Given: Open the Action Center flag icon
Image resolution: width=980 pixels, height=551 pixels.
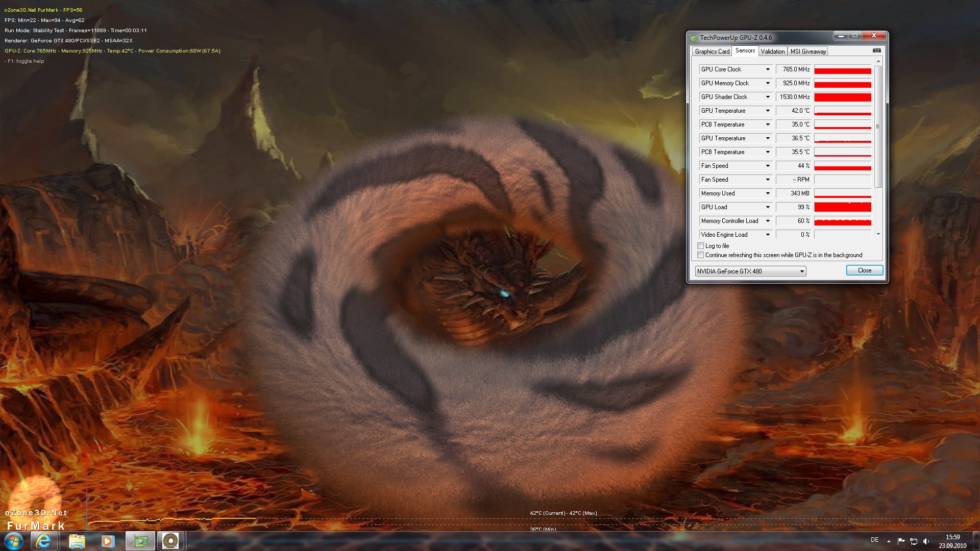Looking at the screenshot, I should (901, 541).
